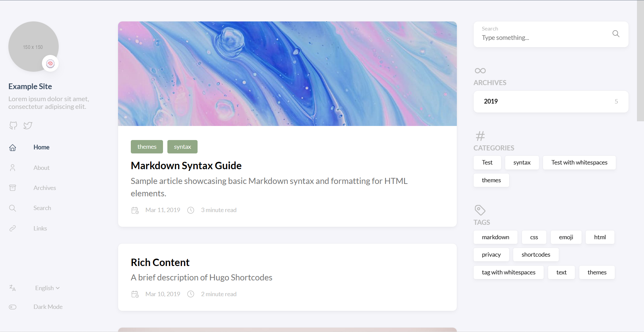Click the Links chain icon in the sidebar

(x=12, y=228)
